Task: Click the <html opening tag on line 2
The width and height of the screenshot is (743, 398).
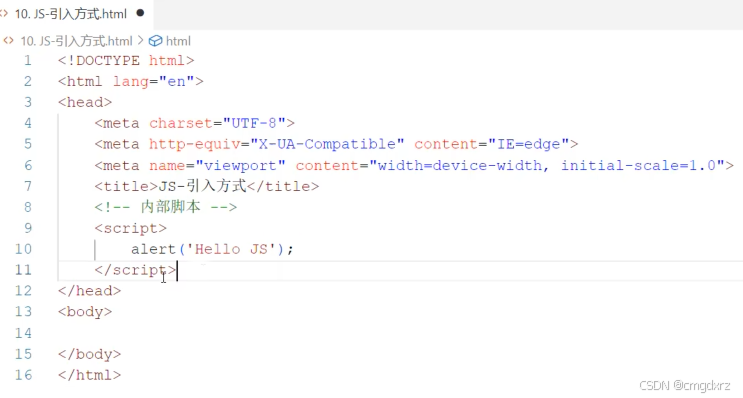Action: coord(80,81)
